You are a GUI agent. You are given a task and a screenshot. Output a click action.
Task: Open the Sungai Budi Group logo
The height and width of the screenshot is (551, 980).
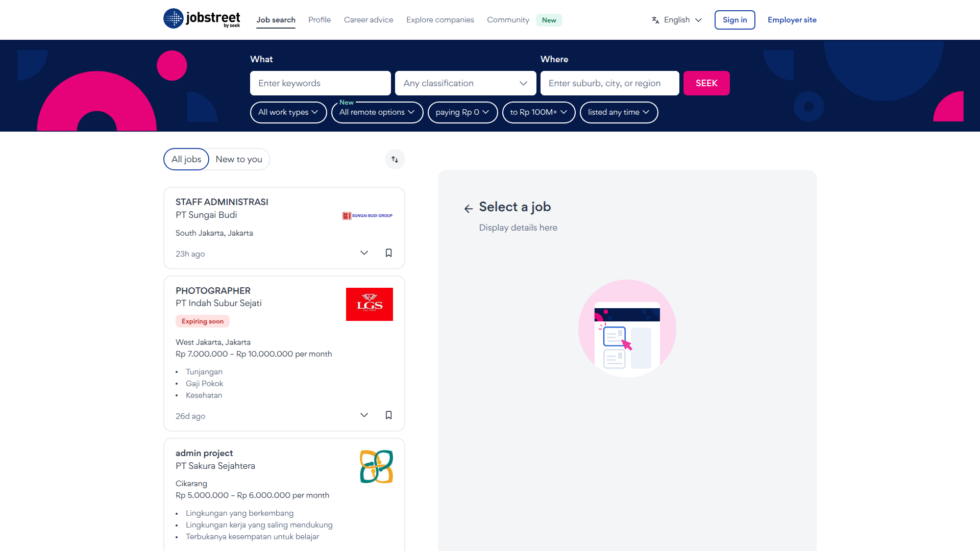(367, 216)
